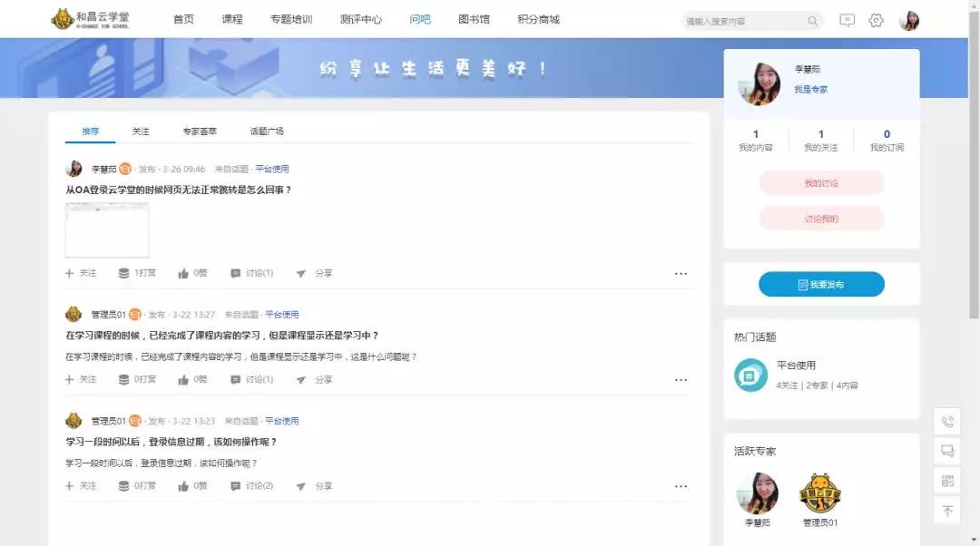Like the OA登录 post with thumbs-up

[x=184, y=273]
